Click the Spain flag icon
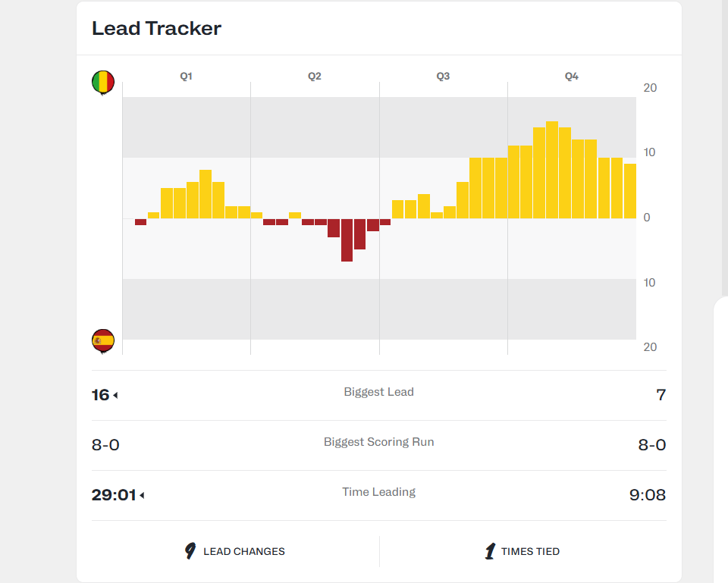The height and width of the screenshot is (583, 728). 103,341
